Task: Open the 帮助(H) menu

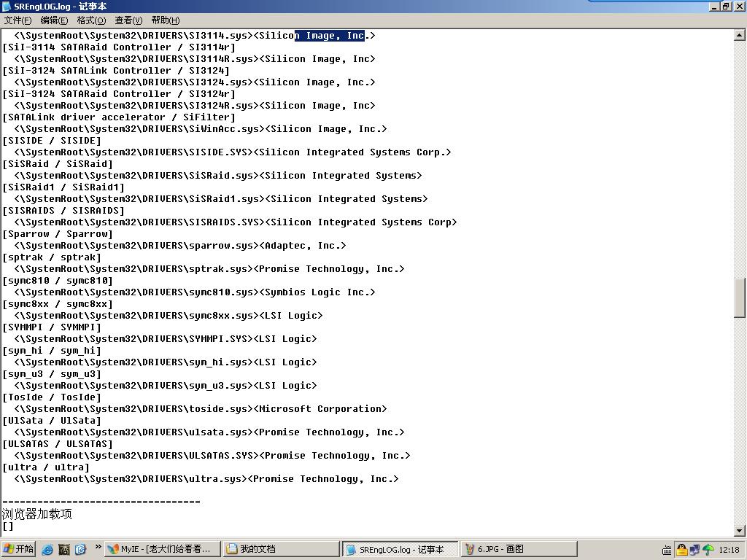Action: pyautogui.click(x=166, y=20)
